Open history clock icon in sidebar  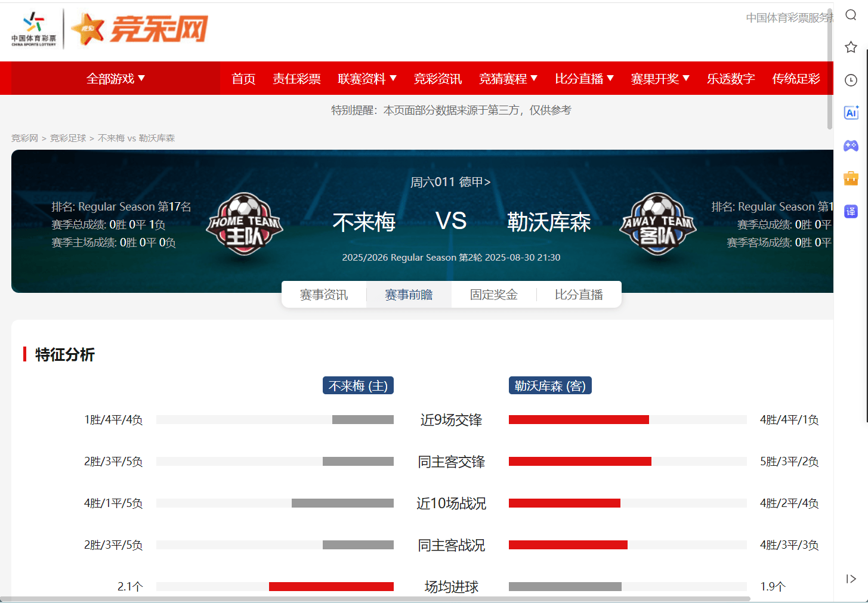point(851,80)
